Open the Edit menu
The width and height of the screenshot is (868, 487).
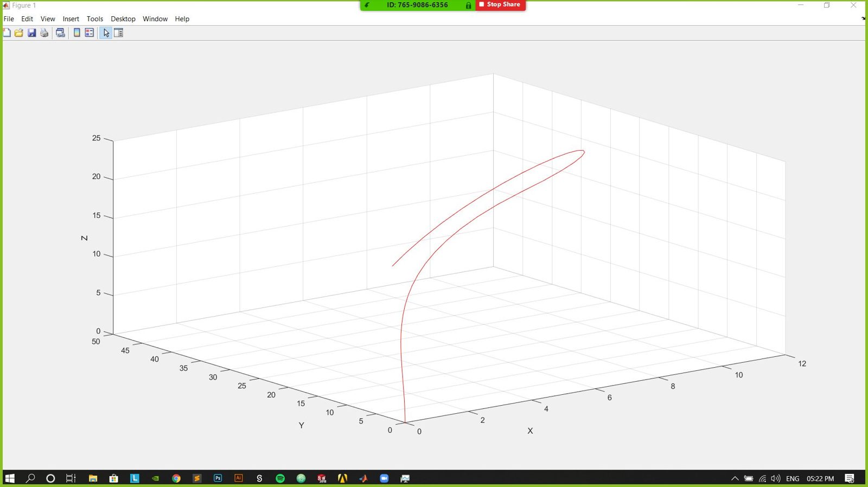tap(27, 19)
